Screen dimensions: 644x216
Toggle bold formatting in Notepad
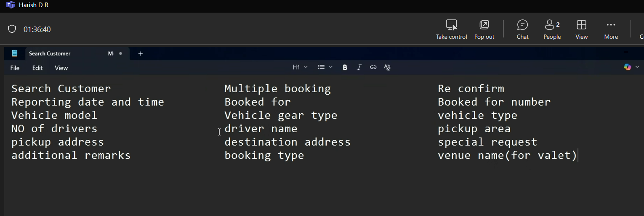345,67
